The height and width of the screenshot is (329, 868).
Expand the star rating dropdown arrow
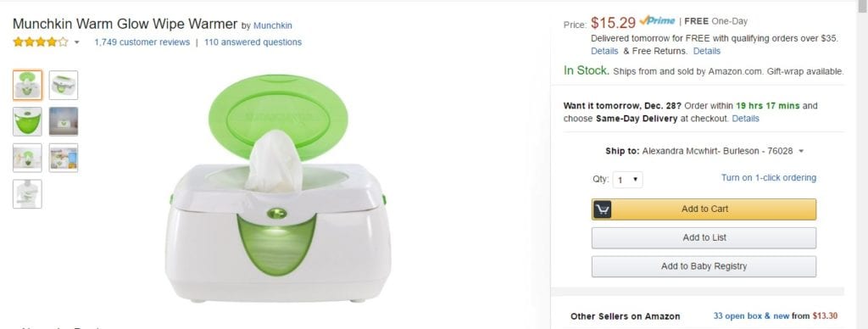click(x=76, y=42)
